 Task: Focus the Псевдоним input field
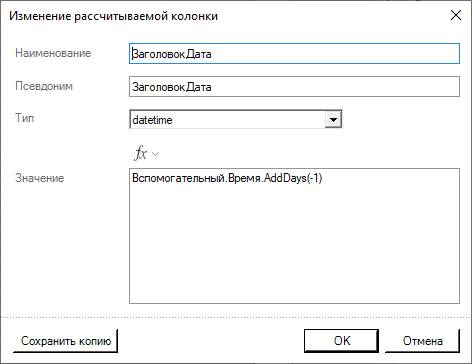pyautogui.click(x=294, y=87)
